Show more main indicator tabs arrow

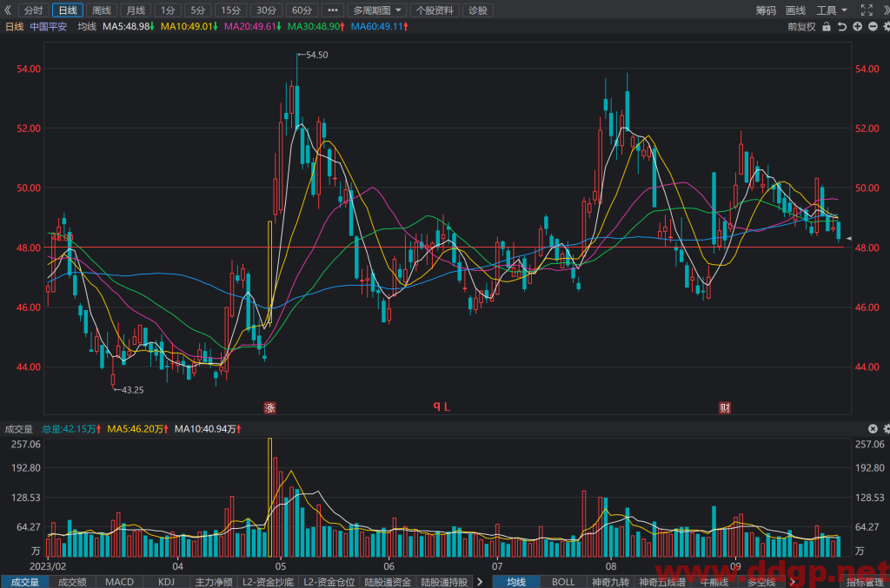pos(793,582)
